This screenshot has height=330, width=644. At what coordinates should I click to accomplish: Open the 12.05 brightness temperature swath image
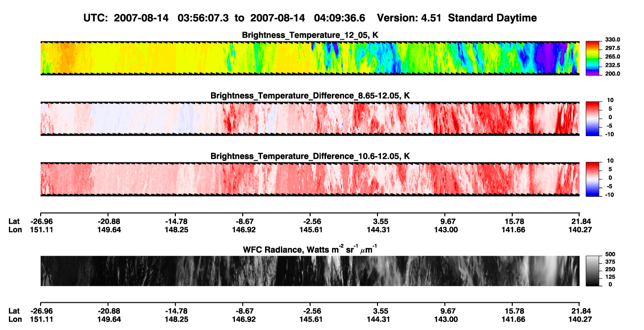pos(310,58)
